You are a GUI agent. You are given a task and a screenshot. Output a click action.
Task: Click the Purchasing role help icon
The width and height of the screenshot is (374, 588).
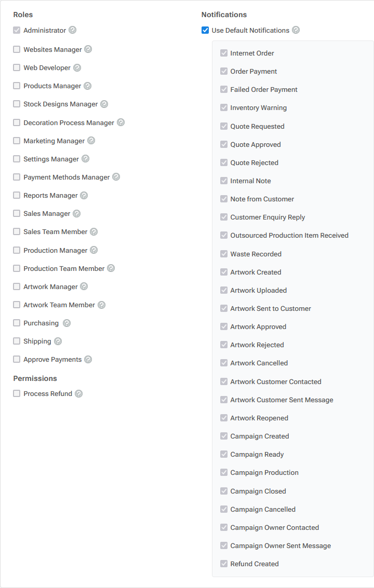(66, 323)
